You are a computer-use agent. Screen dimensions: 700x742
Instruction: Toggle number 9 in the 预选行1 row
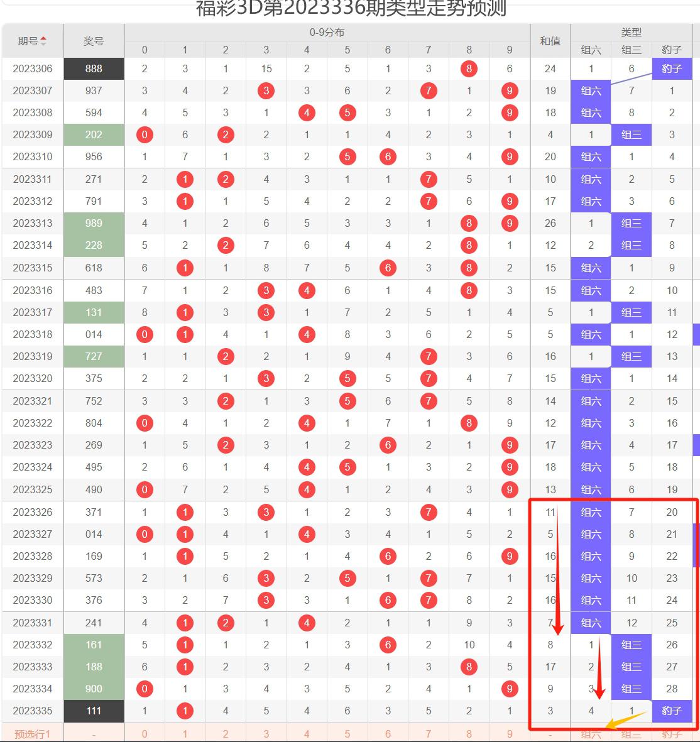[x=509, y=733]
